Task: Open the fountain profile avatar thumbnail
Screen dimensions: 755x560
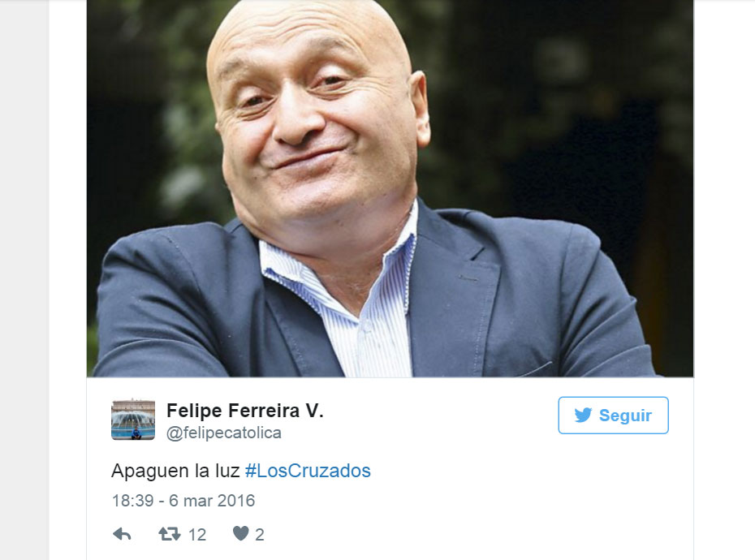Action: click(x=133, y=420)
